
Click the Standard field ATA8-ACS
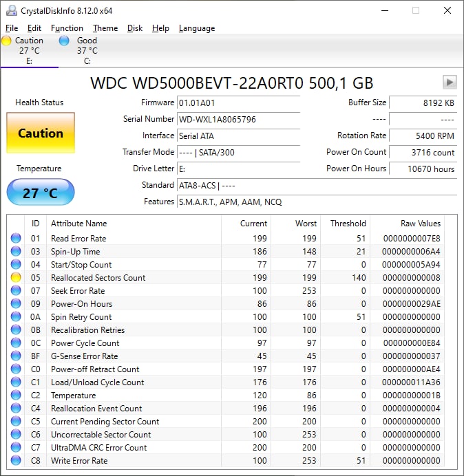[x=317, y=185]
